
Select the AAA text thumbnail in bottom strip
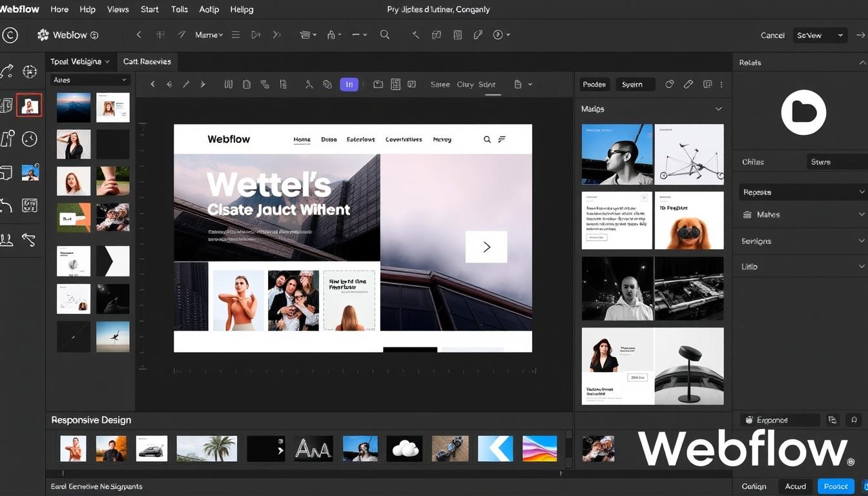click(314, 448)
